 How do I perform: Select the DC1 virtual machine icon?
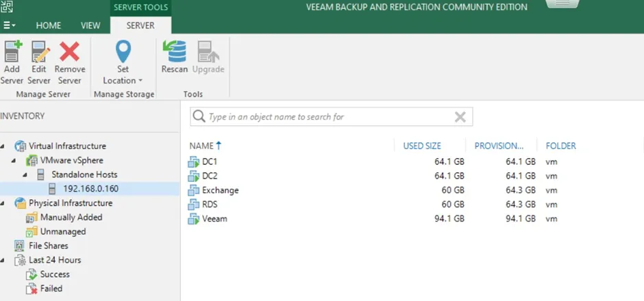(x=193, y=161)
